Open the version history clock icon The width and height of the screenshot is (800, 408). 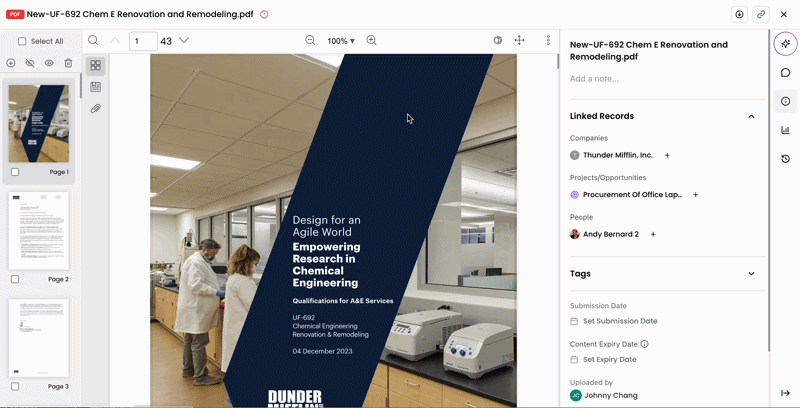click(785, 159)
